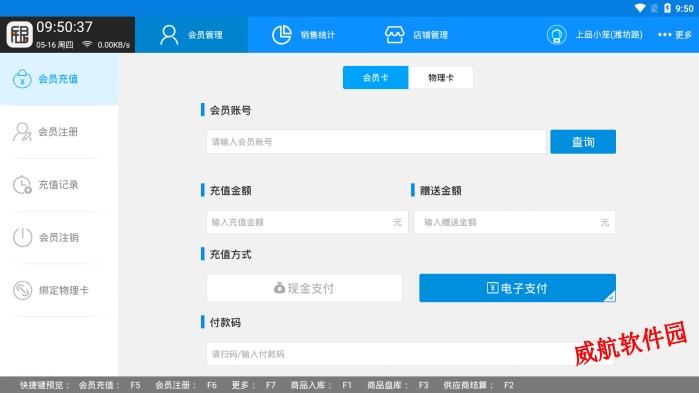
Task: Focus the 输入充值金额 input field
Action: tap(307, 222)
